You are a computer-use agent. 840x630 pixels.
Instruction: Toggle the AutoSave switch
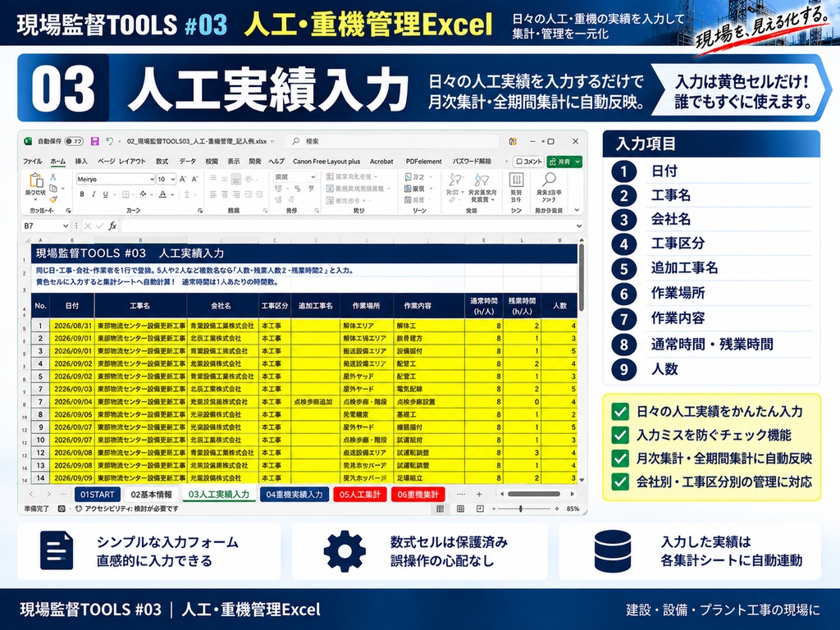[x=74, y=141]
